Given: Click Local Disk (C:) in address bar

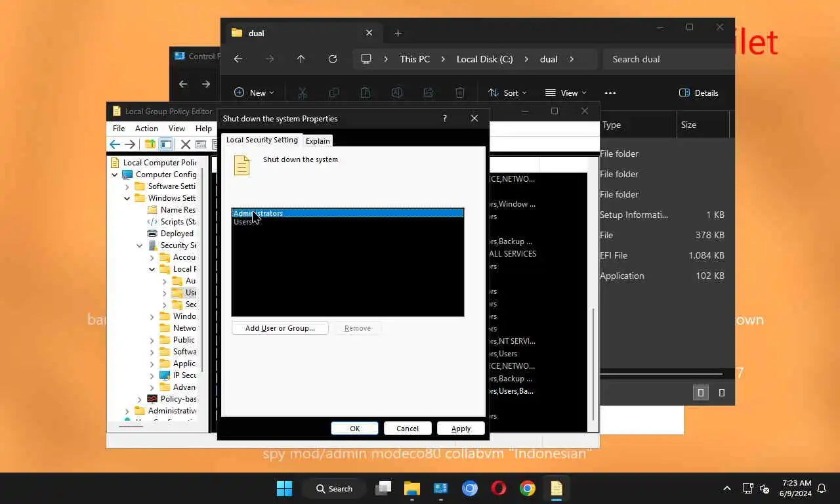Looking at the screenshot, I should [485, 59].
